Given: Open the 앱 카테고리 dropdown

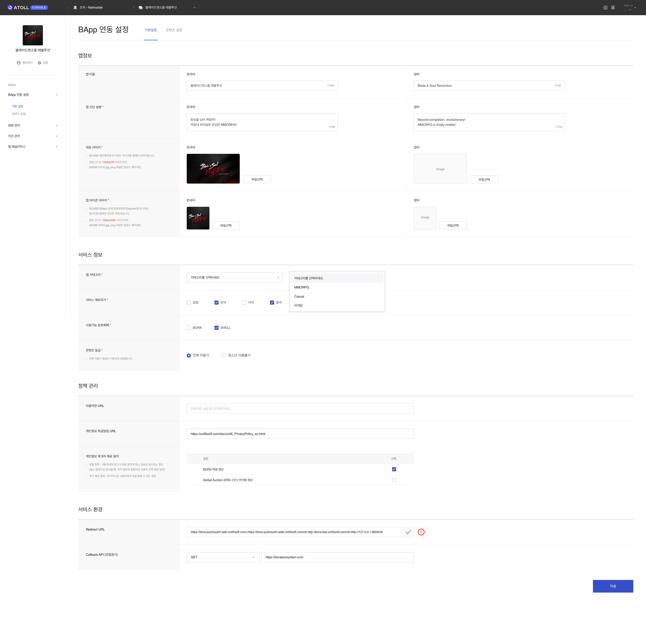Looking at the screenshot, I should coord(234,277).
